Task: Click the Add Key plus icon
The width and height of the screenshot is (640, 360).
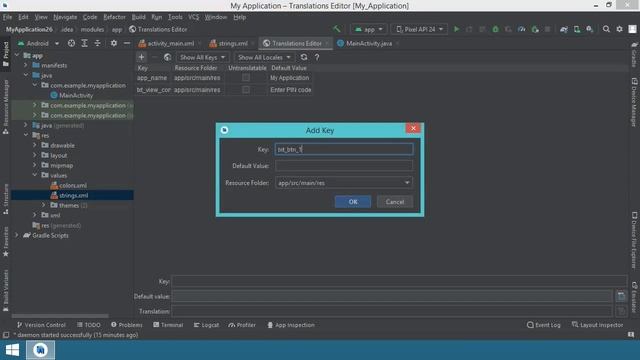Action: pos(141,57)
